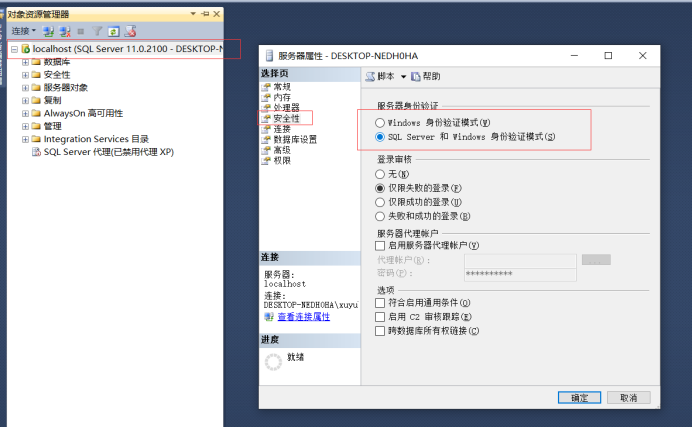
Task: Click the 取消 button
Action: [x=628, y=398]
